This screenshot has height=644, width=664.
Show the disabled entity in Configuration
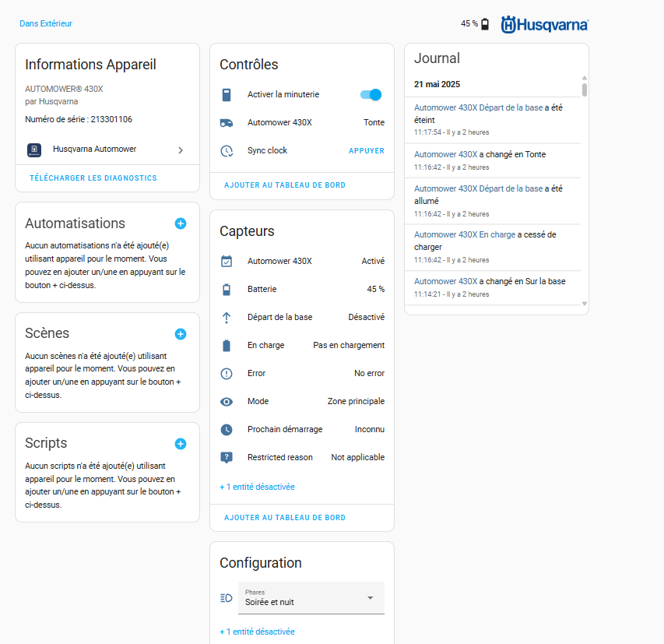coord(257,632)
